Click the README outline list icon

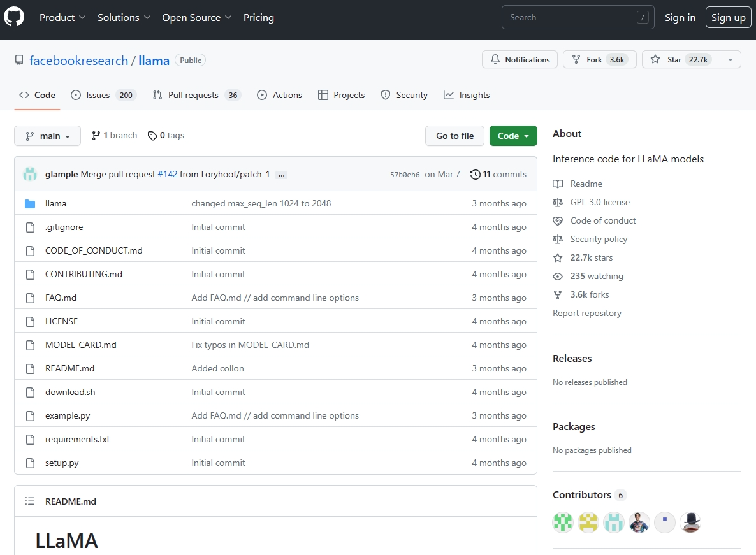tap(30, 501)
